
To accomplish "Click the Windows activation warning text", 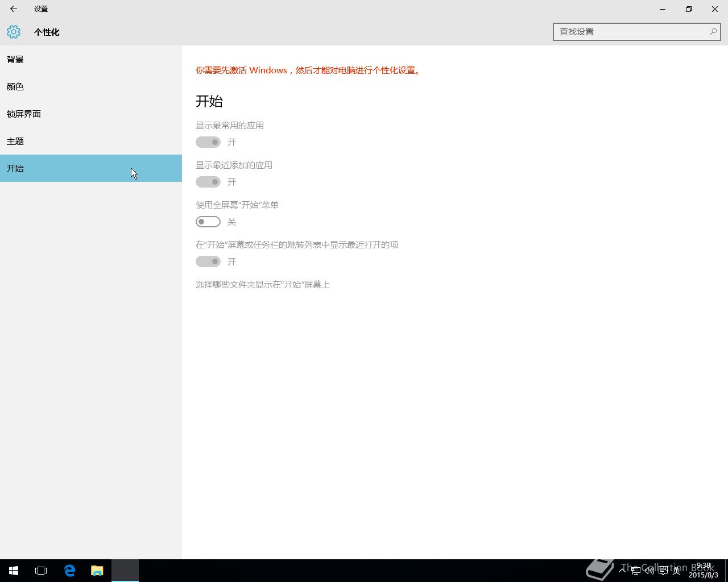I will [308, 70].
